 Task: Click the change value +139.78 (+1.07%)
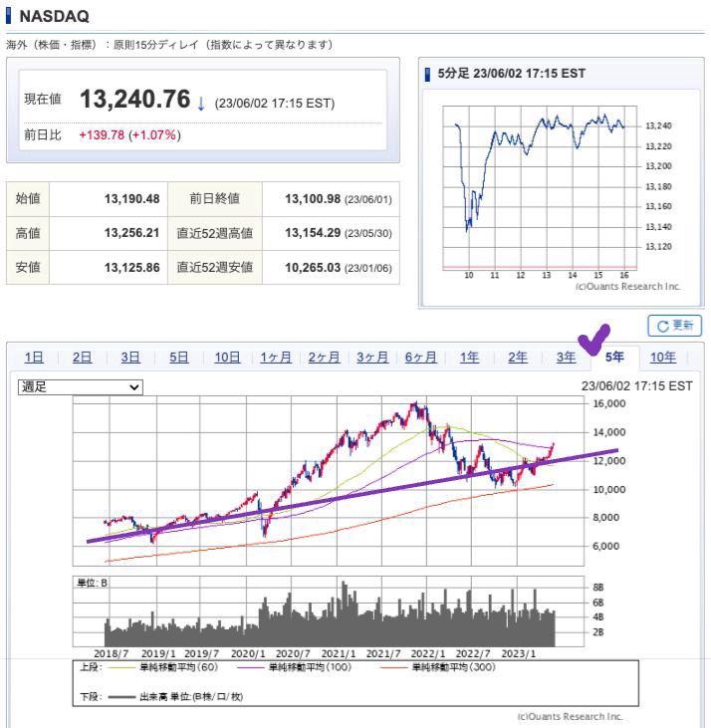pos(129,135)
